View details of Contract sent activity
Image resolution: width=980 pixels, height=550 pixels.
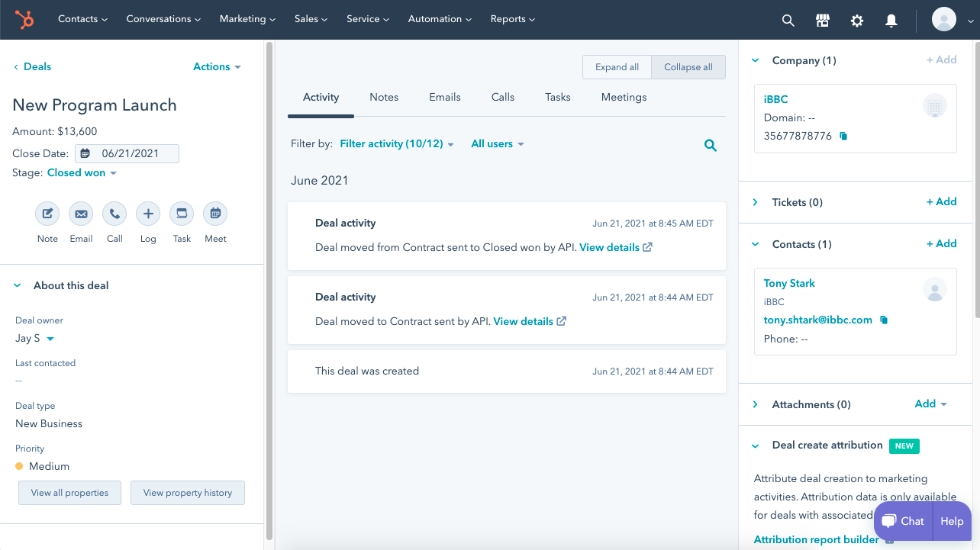click(524, 321)
